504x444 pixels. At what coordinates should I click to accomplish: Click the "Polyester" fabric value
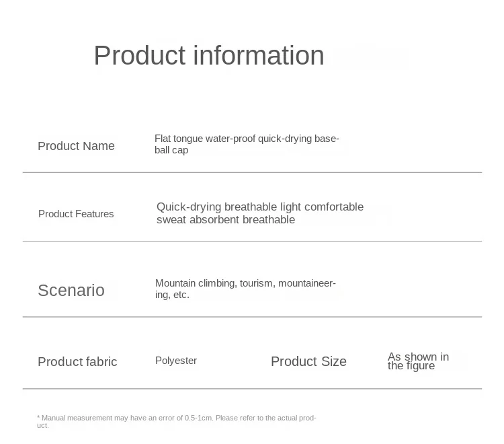tap(176, 361)
